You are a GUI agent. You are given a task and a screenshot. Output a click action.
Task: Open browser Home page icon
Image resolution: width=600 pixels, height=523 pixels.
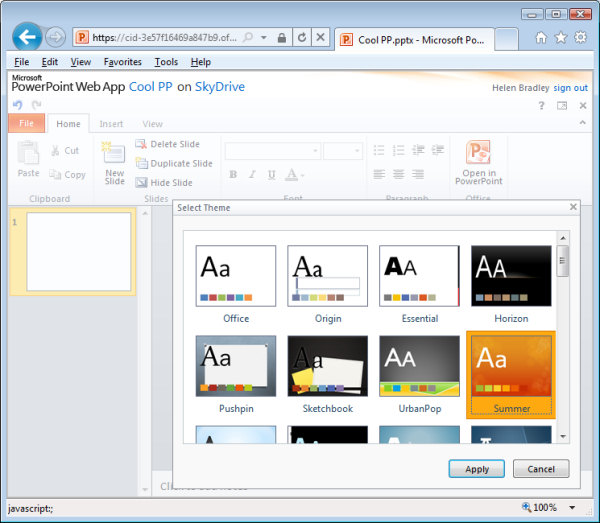pos(541,37)
